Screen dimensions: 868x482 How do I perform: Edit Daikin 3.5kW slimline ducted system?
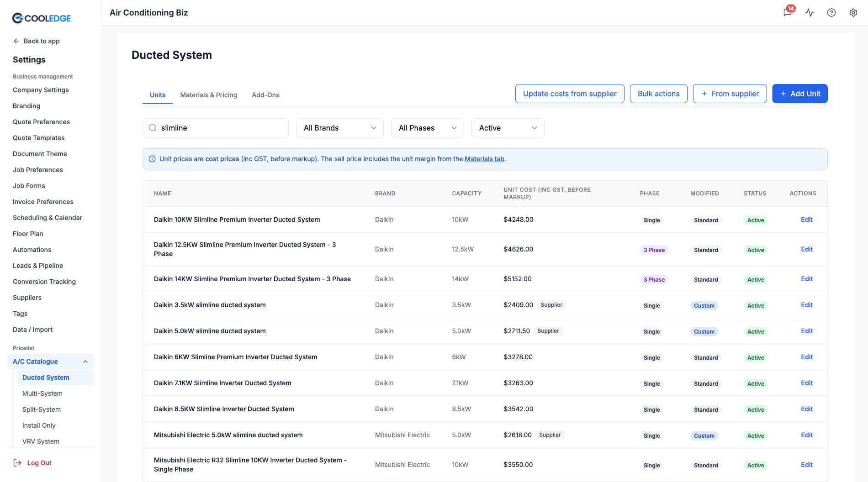806,305
